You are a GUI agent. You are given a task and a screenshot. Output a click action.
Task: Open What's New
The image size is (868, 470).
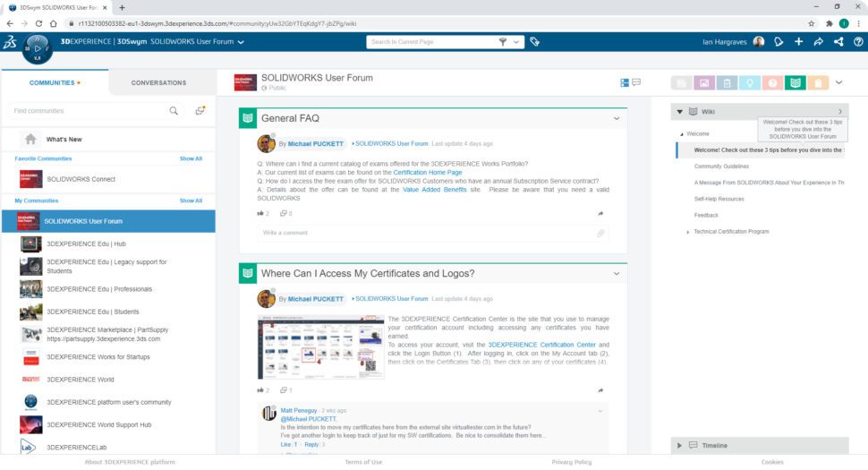tap(64, 140)
